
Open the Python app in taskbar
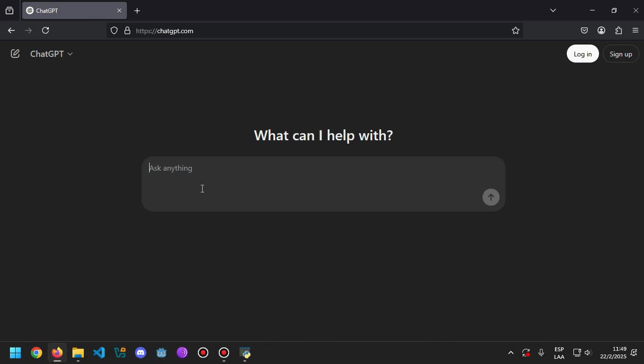pos(245,353)
